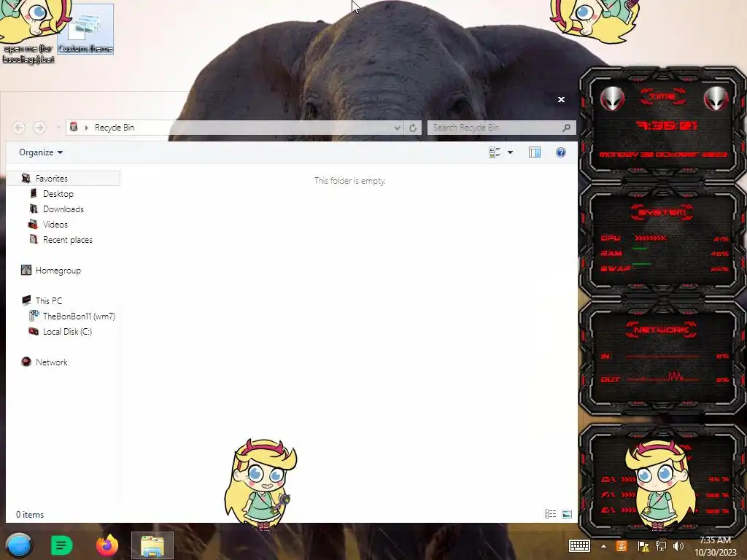Click the Star character at window bottom

(x=260, y=485)
